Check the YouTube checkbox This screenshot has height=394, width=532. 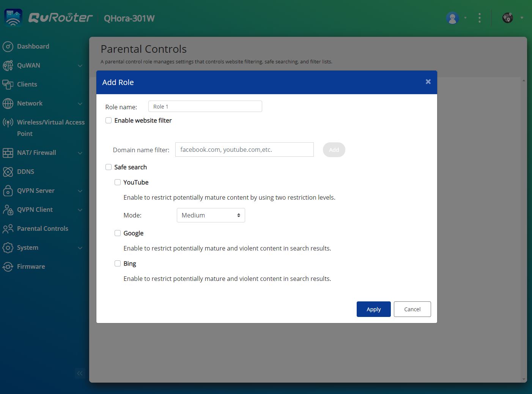[x=118, y=182]
